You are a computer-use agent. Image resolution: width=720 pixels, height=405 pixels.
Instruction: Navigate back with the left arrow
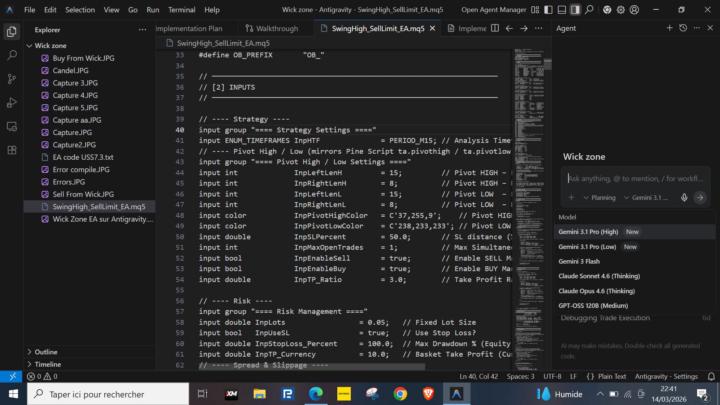[509, 28]
